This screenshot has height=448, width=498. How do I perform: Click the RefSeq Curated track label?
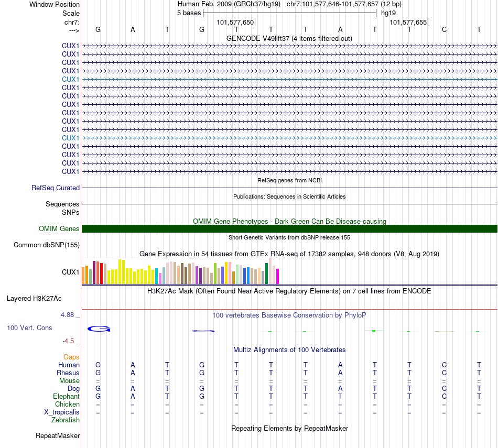click(x=55, y=188)
